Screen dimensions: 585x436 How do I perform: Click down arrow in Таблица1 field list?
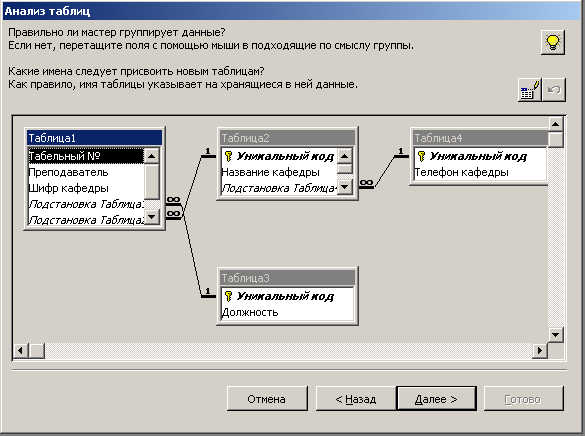pyautogui.click(x=151, y=216)
